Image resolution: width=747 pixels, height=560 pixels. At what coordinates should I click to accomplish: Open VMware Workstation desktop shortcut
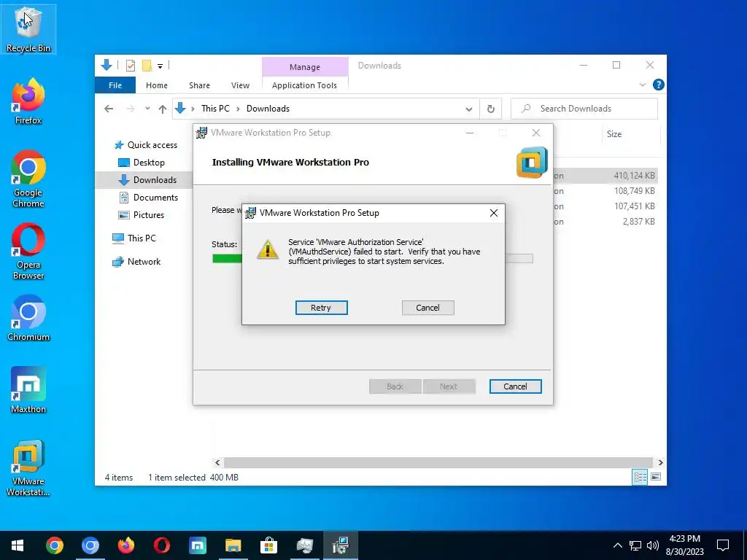tap(28, 467)
